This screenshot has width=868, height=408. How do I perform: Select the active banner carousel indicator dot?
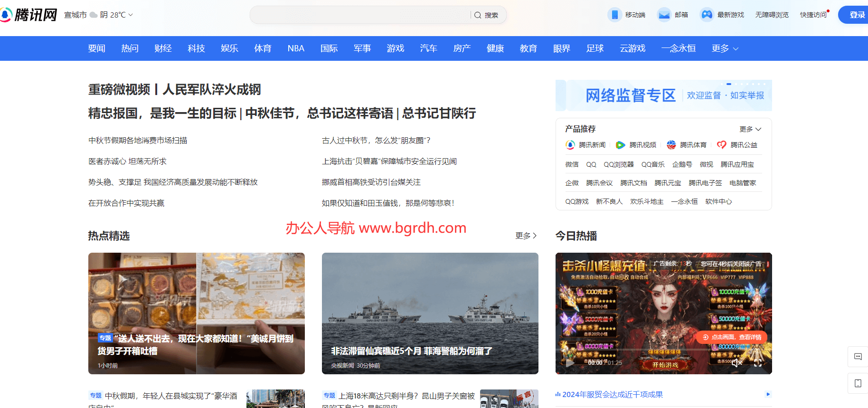pyautogui.click(x=728, y=84)
